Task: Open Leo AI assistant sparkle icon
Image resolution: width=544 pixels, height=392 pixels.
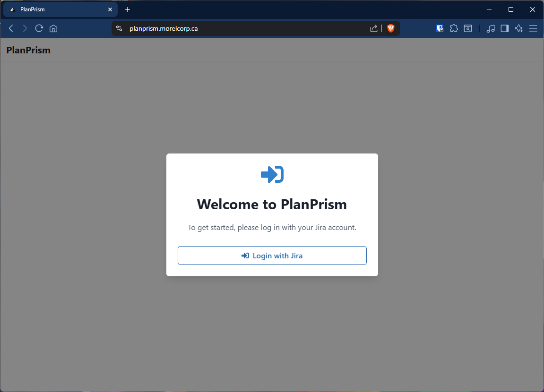Action: (x=519, y=28)
